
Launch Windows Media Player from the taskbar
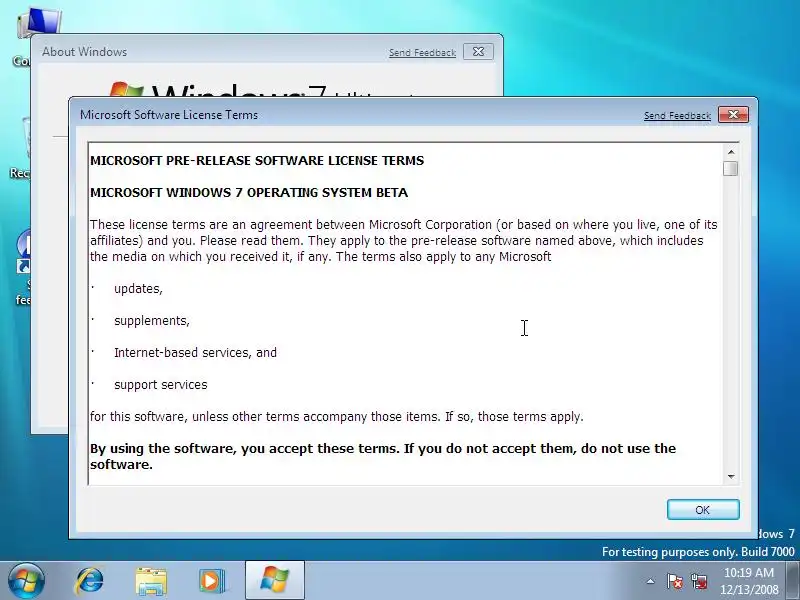tap(212, 581)
